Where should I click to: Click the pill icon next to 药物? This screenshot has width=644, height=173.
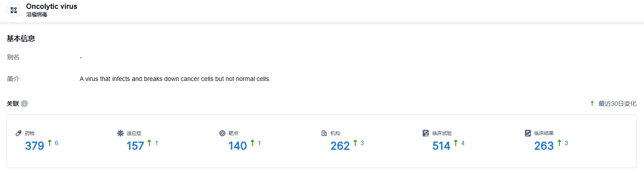[19, 133]
